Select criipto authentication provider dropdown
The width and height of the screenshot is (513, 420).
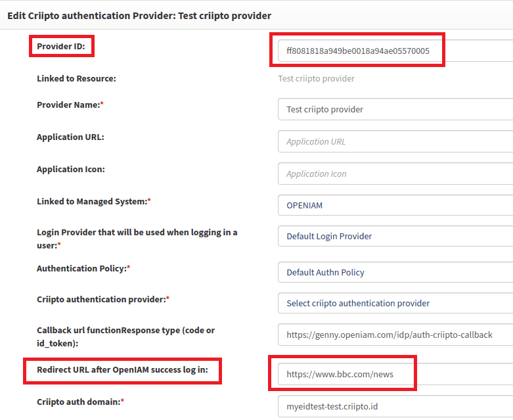click(394, 303)
